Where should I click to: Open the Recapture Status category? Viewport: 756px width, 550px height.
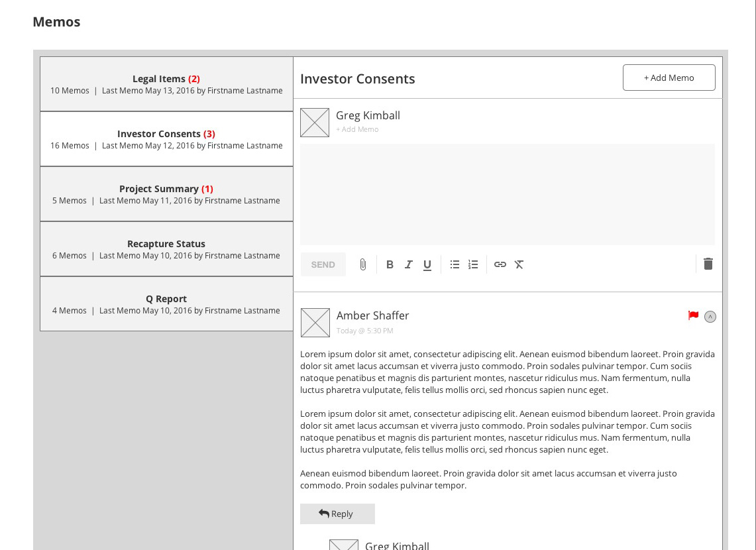click(x=166, y=249)
